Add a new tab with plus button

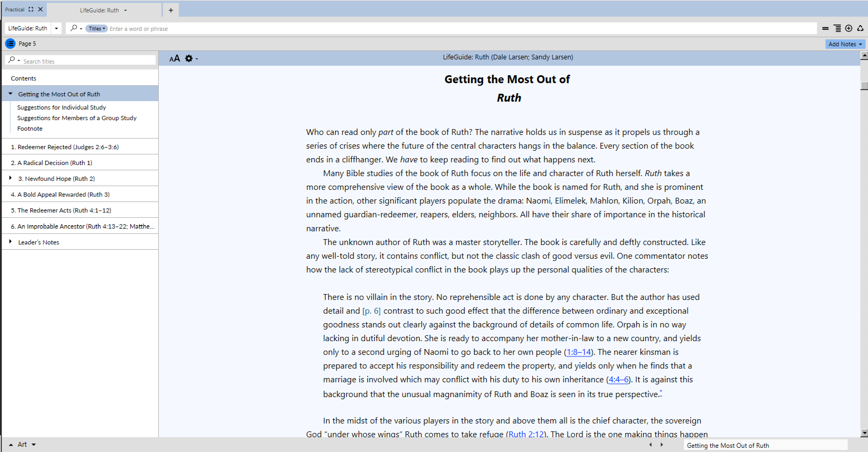[171, 10]
